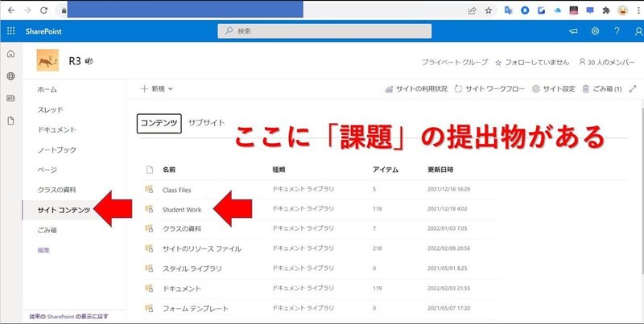644x324 pixels.
Task: View the 30 人のメンバー list
Action: (x=607, y=63)
